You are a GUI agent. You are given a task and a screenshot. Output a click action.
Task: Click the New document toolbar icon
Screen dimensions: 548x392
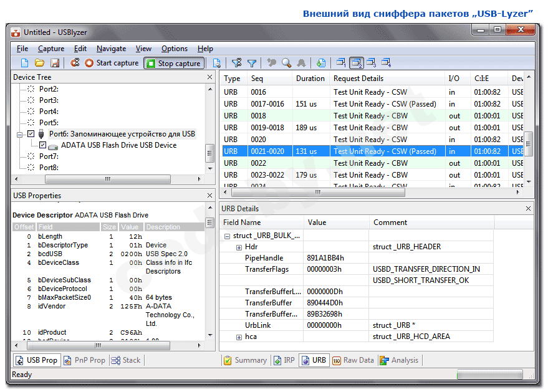pyautogui.click(x=25, y=63)
